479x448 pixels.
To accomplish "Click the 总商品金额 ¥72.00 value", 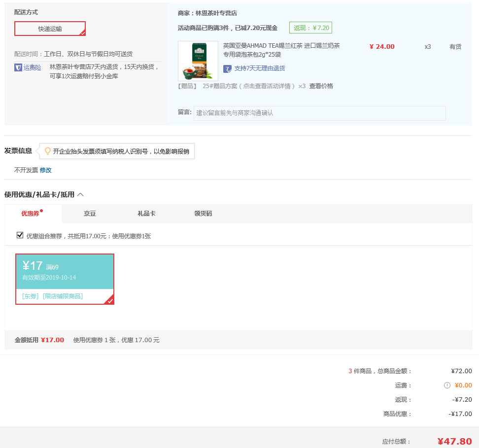I will click(461, 371).
